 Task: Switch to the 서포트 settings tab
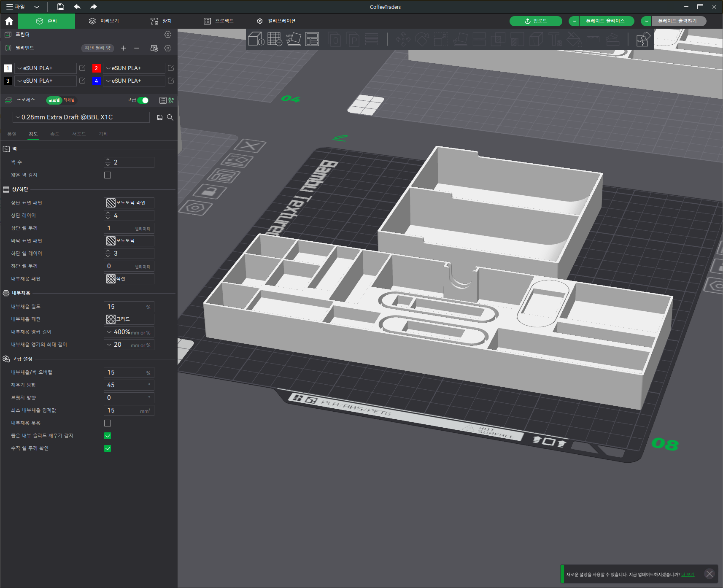coord(79,134)
